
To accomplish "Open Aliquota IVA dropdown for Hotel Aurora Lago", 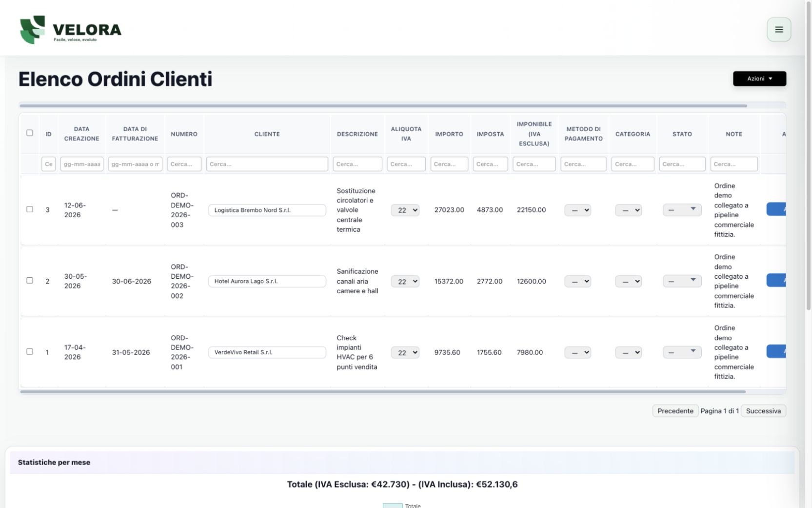I will 405,281.
